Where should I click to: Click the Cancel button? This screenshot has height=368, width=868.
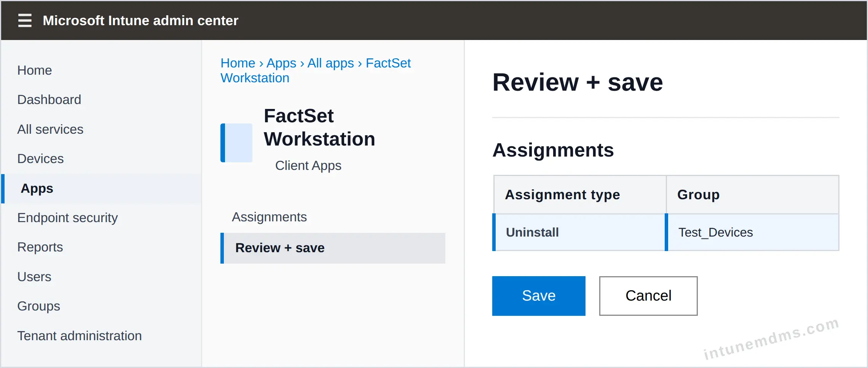(x=648, y=296)
